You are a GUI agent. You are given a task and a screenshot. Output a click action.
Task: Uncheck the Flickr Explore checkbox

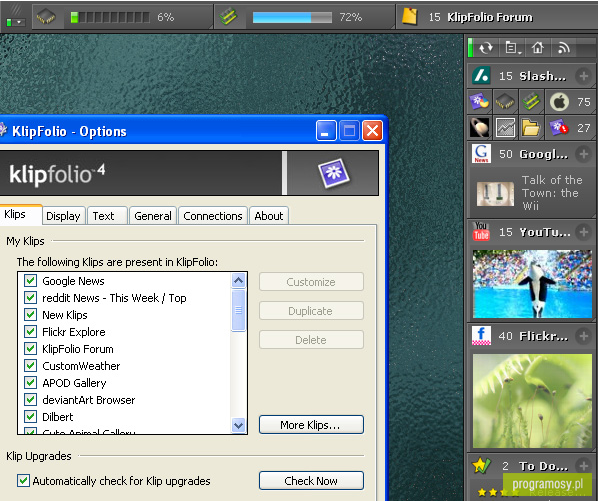click(31, 331)
